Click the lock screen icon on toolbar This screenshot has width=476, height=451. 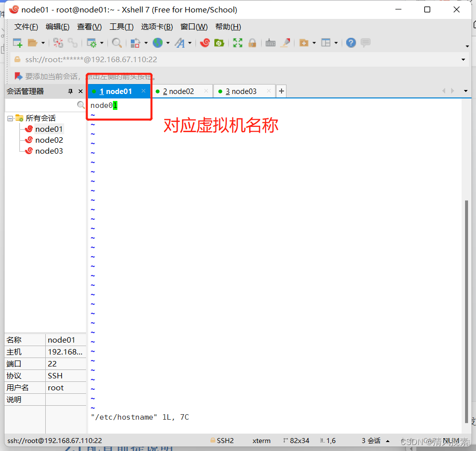pyautogui.click(x=253, y=43)
